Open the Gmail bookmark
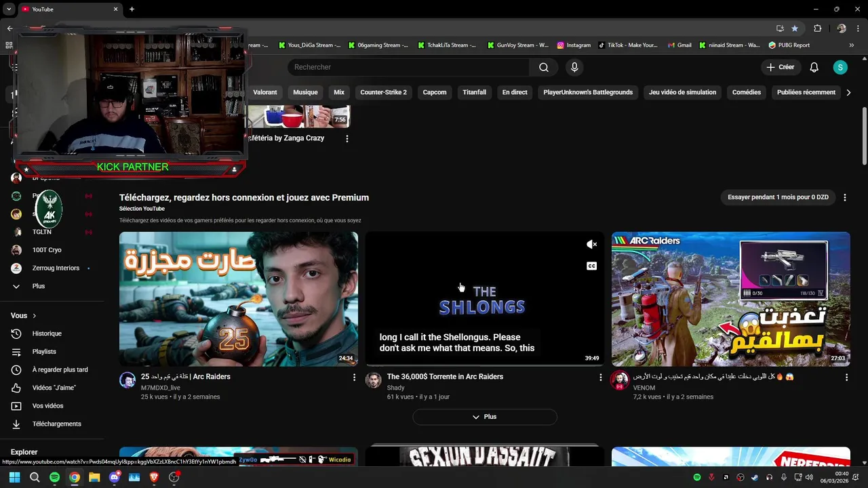 point(679,45)
